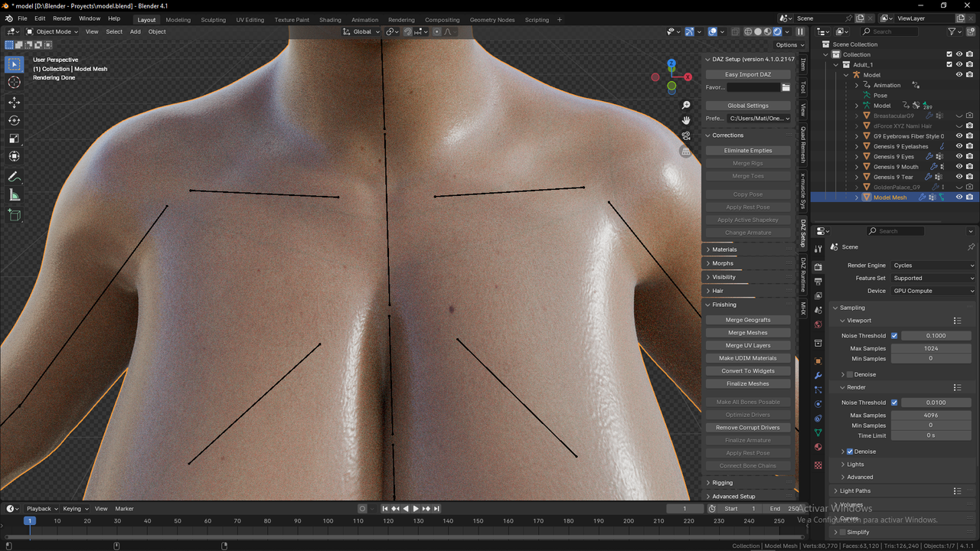Toggle camera view icon in viewport

click(686, 135)
